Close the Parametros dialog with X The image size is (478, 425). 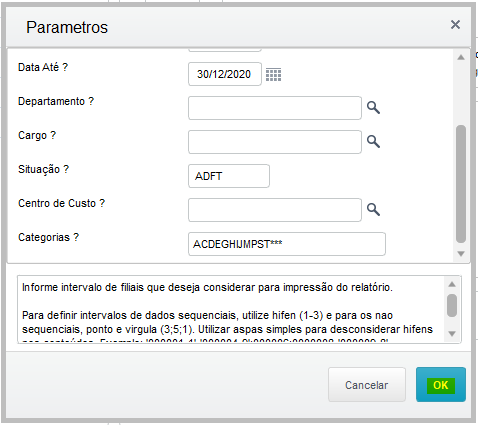[455, 24]
